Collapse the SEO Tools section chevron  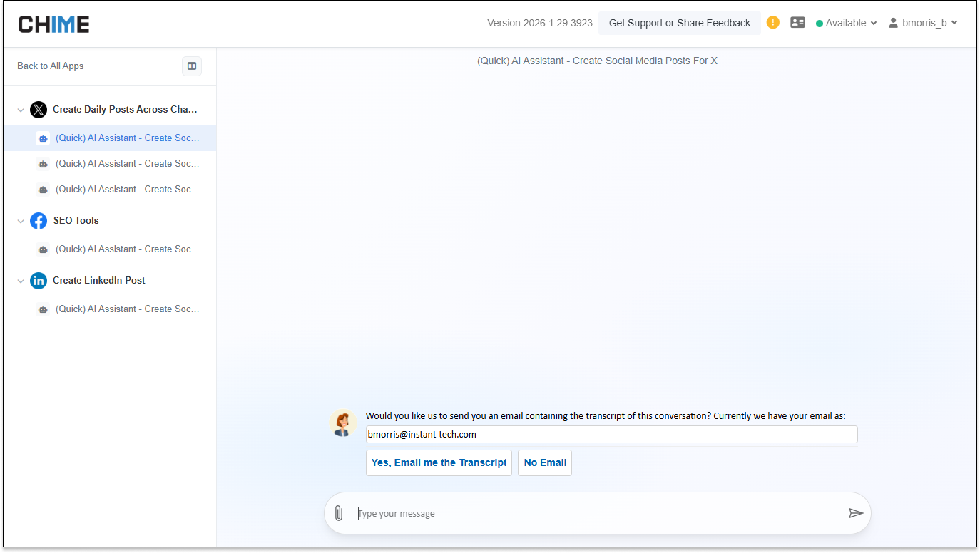21,221
